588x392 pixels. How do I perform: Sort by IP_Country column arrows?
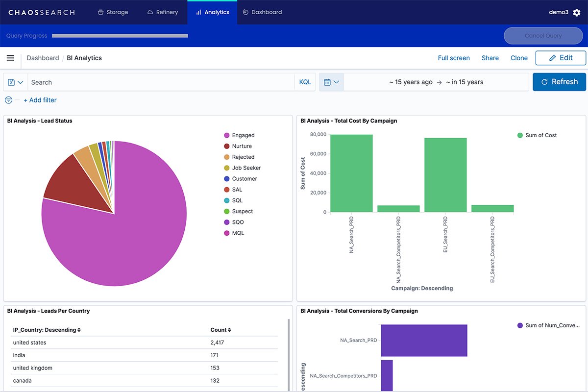click(x=79, y=330)
